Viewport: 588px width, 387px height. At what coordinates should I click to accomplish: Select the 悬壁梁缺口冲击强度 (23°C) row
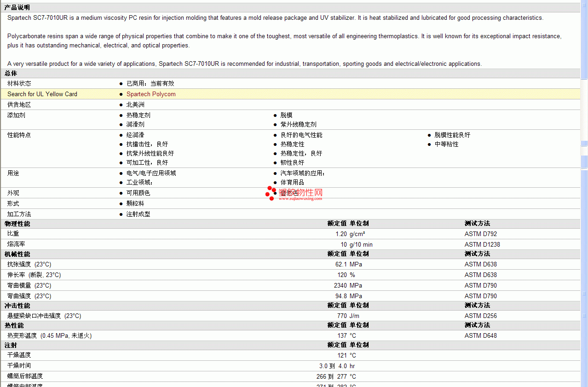[290, 316]
